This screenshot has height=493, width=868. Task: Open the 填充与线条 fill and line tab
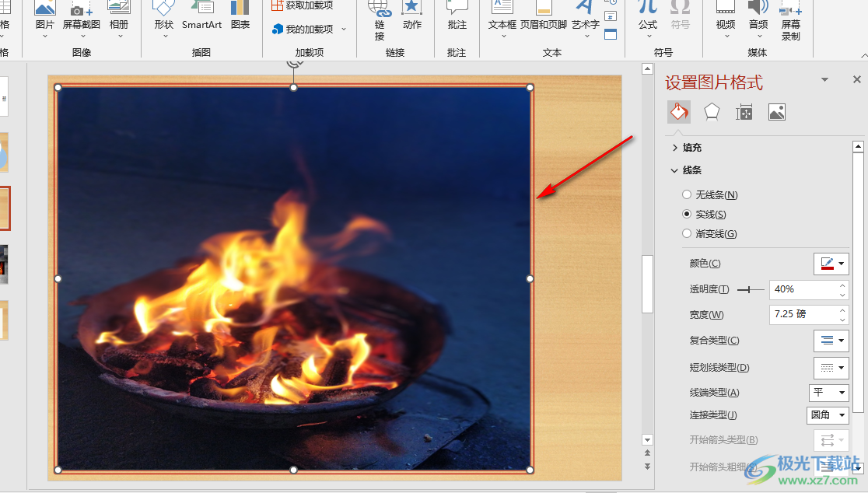pyautogui.click(x=679, y=112)
